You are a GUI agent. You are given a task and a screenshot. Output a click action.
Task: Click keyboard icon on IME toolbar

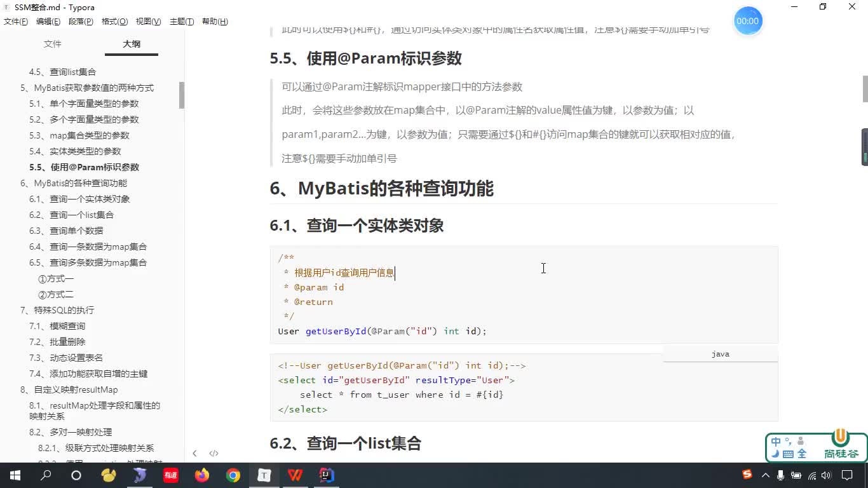(x=788, y=454)
